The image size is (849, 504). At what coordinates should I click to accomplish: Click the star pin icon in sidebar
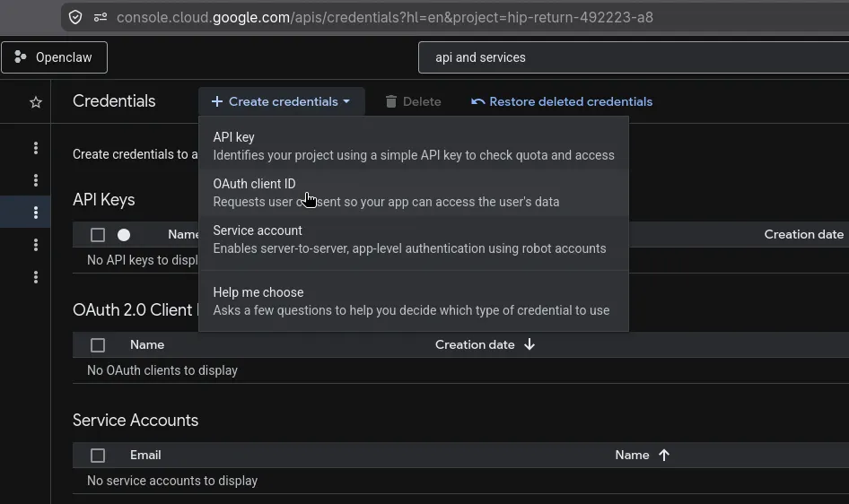(36, 102)
